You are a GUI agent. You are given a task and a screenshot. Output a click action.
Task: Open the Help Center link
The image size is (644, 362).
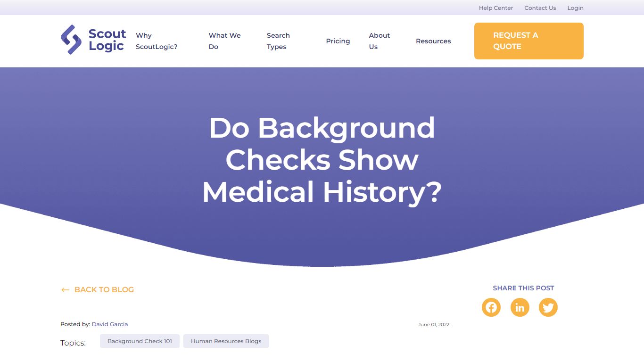tap(496, 8)
